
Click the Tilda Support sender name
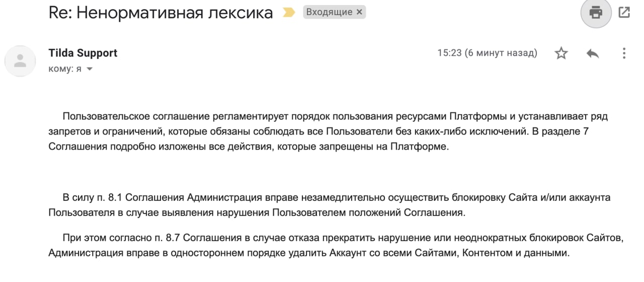pos(83,53)
